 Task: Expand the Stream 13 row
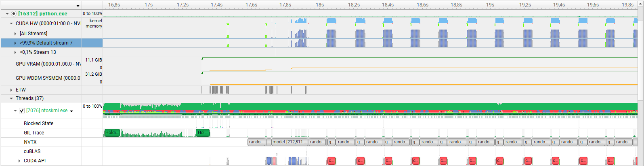click(x=15, y=52)
